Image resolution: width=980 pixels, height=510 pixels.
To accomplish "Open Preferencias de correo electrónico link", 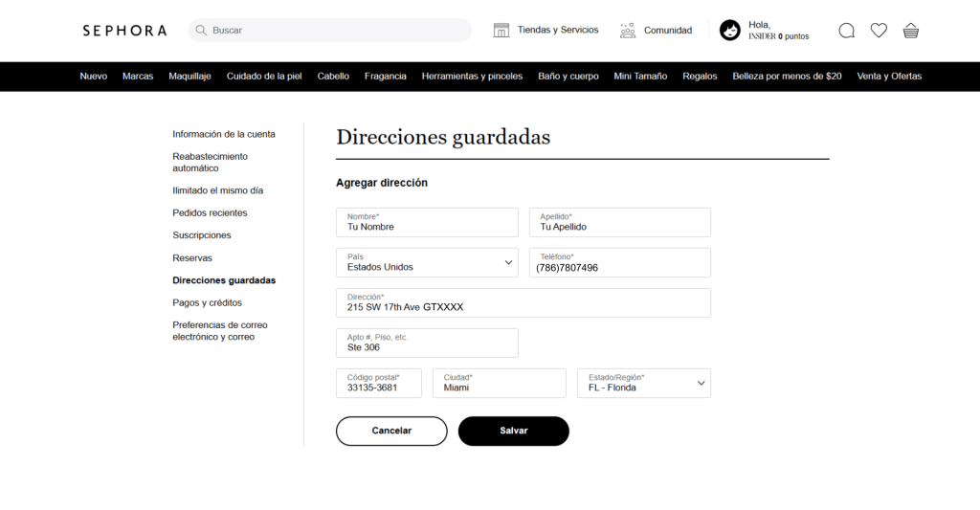I will 219,331.
